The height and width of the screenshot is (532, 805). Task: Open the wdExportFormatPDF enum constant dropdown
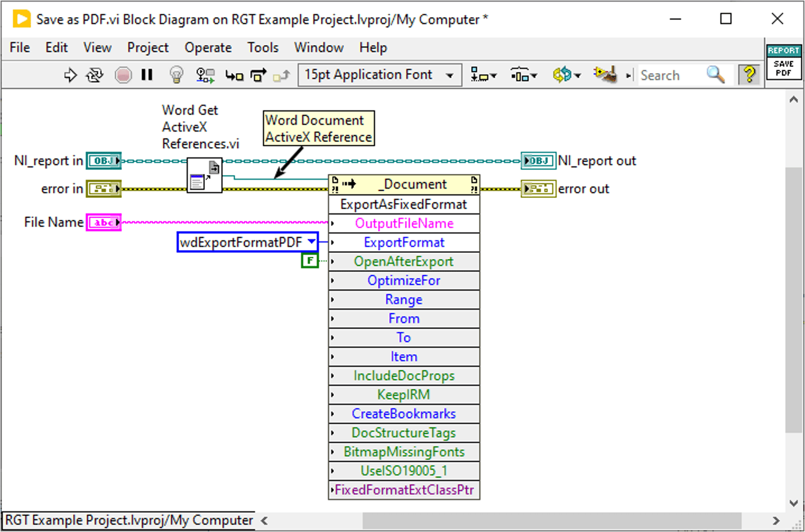(311, 242)
